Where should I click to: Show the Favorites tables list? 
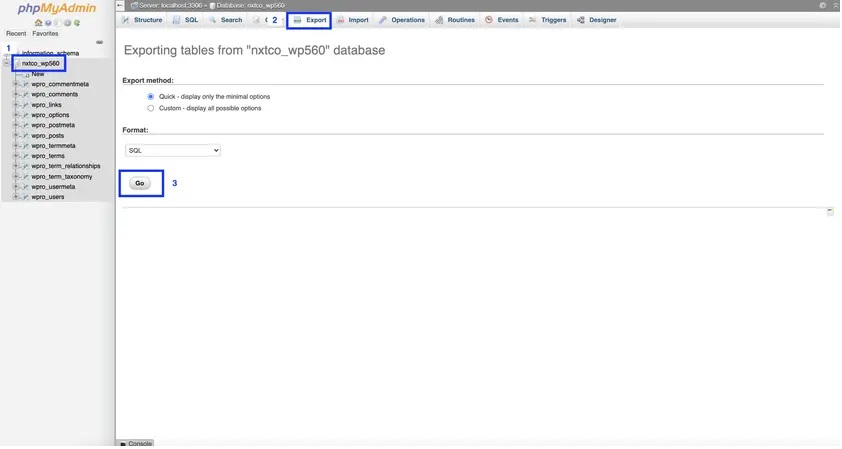(45, 33)
